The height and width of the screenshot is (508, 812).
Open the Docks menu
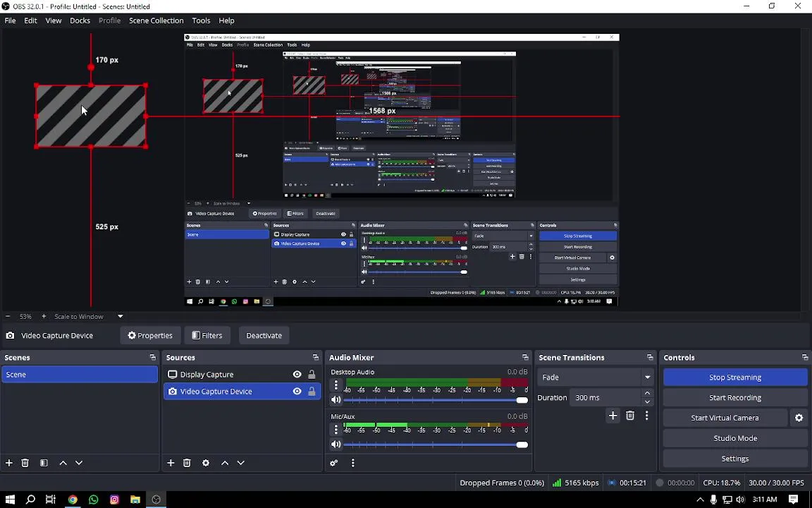80,20
